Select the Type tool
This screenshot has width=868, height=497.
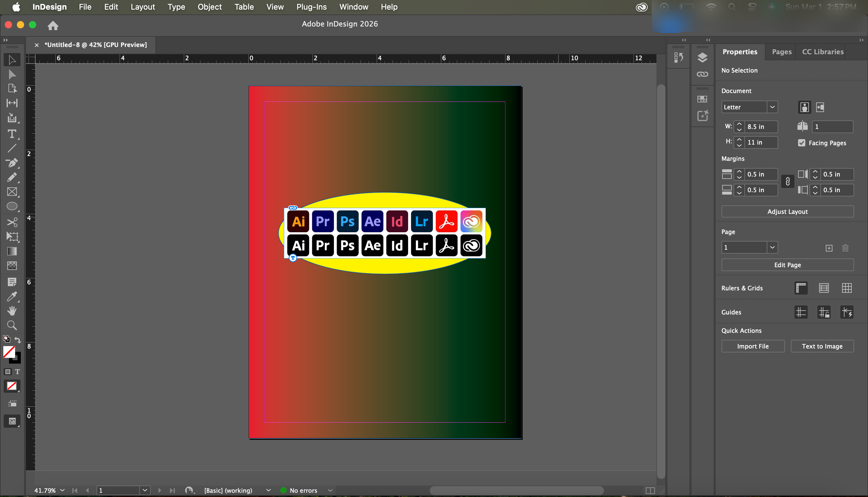coord(12,134)
